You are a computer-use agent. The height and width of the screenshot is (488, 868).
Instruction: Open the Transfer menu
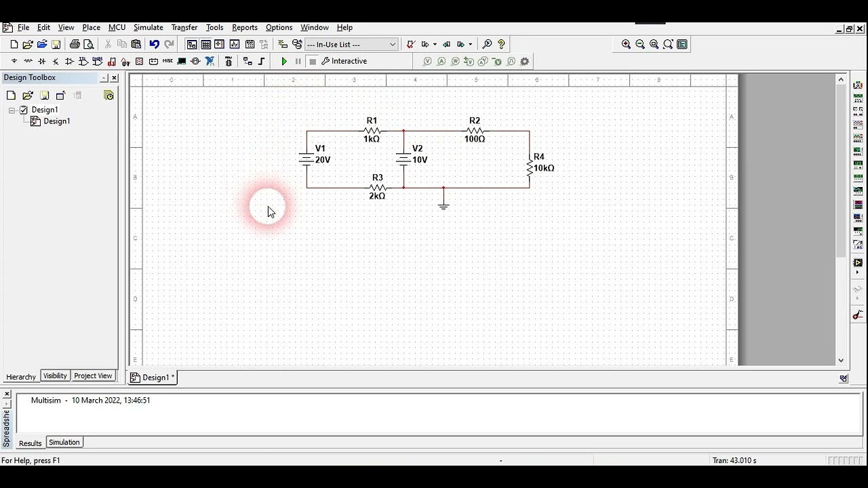coord(184,28)
